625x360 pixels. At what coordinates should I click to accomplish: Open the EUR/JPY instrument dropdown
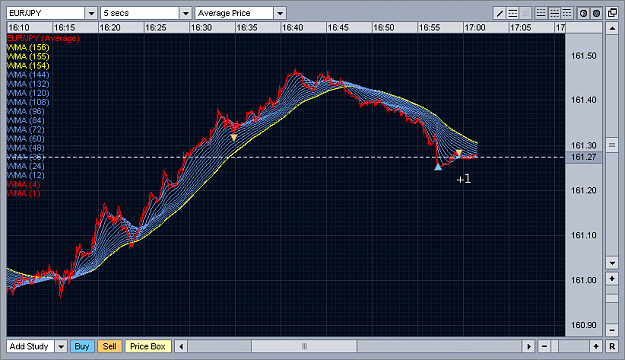pyautogui.click(x=91, y=13)
